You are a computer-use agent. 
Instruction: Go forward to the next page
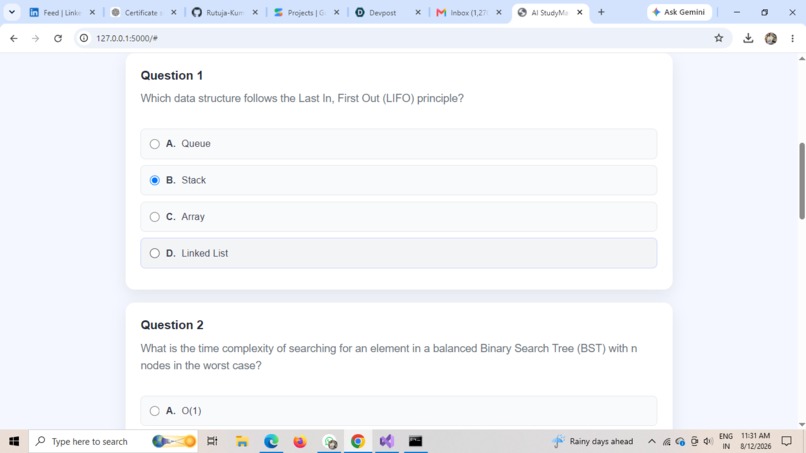tap(35, 38)
